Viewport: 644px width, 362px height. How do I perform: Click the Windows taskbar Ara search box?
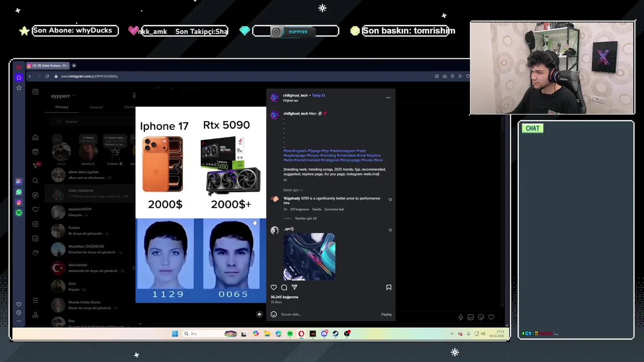[x=210, y=334]
